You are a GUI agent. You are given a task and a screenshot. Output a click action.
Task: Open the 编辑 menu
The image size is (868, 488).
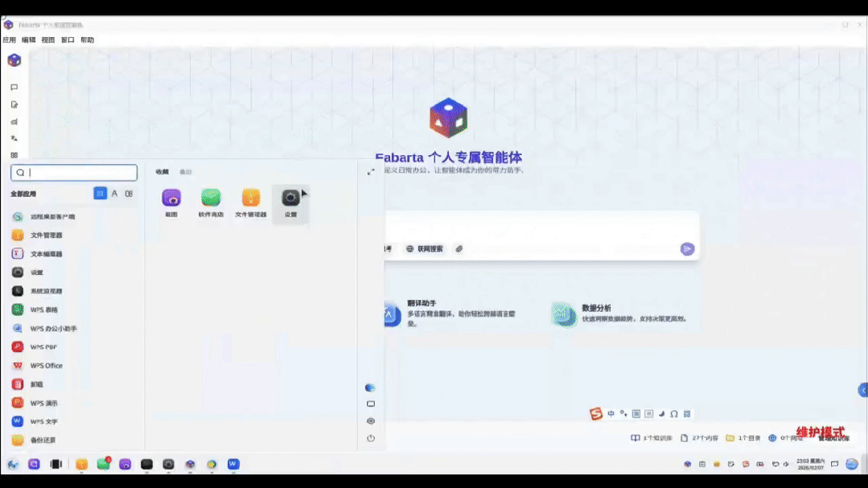coord(29,40)
